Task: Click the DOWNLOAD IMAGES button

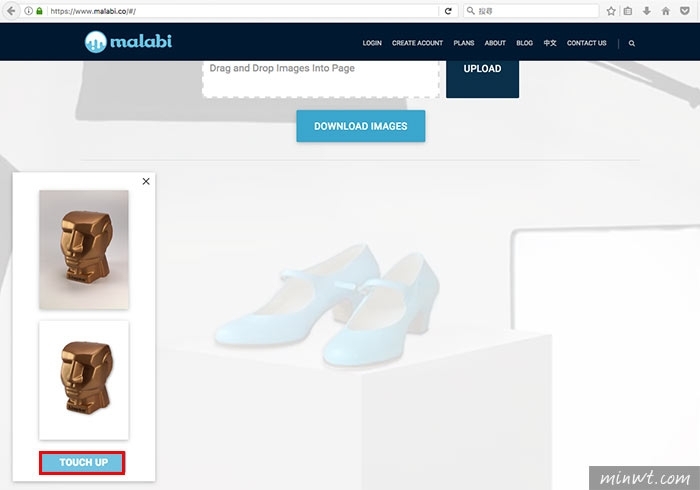Action: point(361,126)
